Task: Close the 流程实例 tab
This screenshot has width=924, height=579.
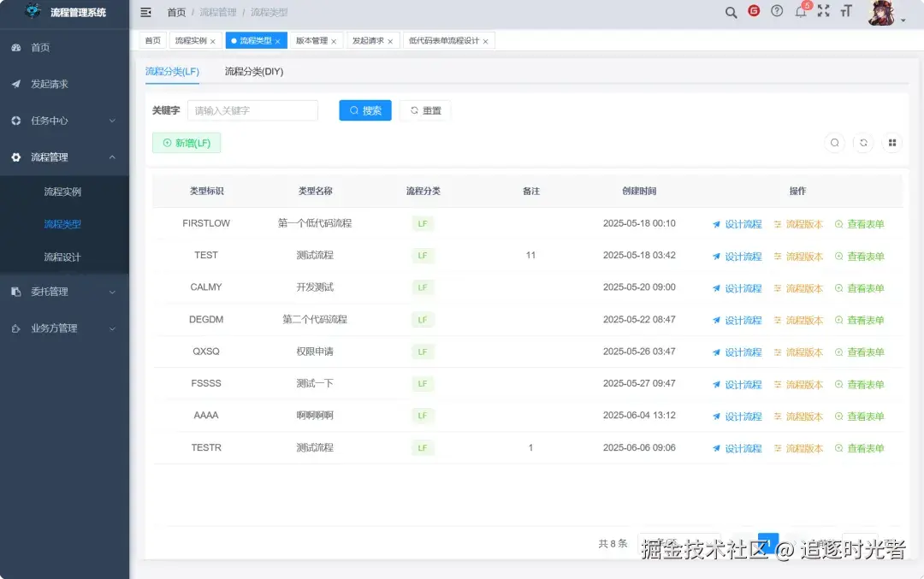Action: [x=213, y=41]
